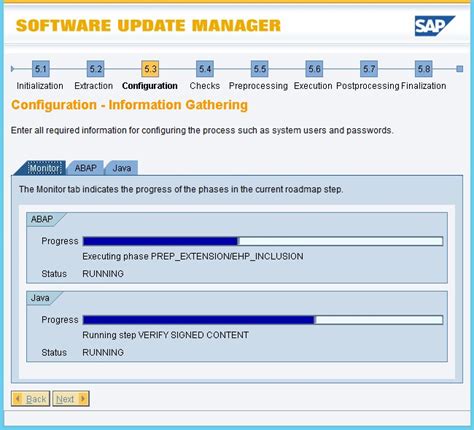Click the Monitor tab description sentence
Screen dimensions: 474x430
[x=181, y=189]
